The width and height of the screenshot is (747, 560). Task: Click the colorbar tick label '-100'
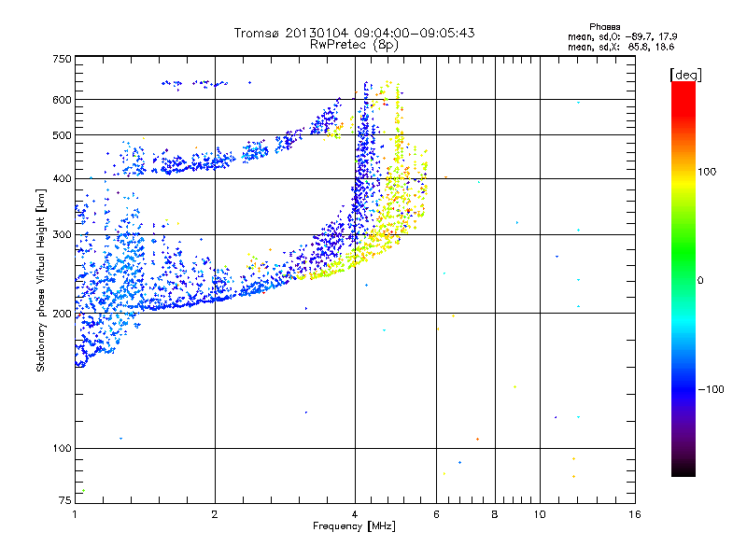pyautogui.click(x=712, y=389)
